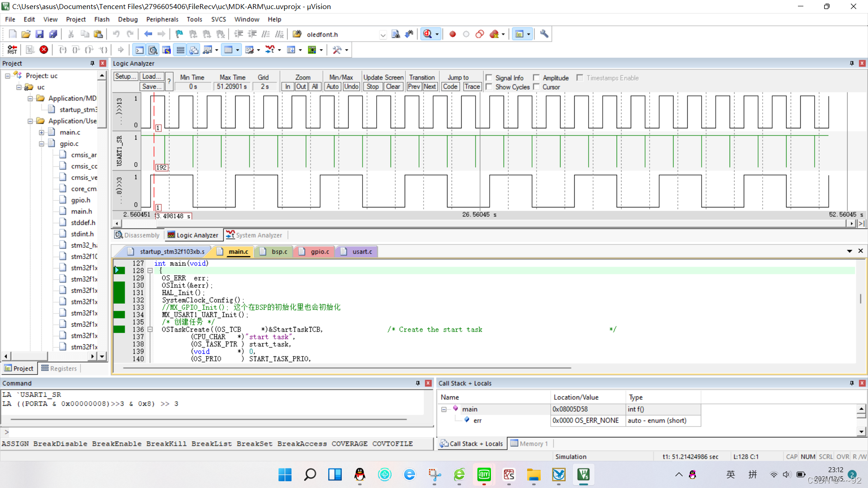Screen dimensions: 868x488
Task: Enable the Signal Info checkbox
Action: point(489,78)
